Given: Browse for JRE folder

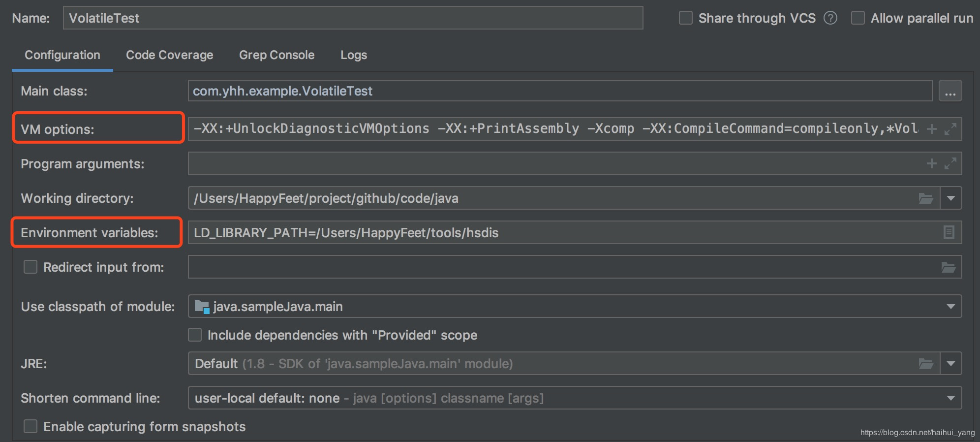Looking at the screenshot, I should coord(926,364).
